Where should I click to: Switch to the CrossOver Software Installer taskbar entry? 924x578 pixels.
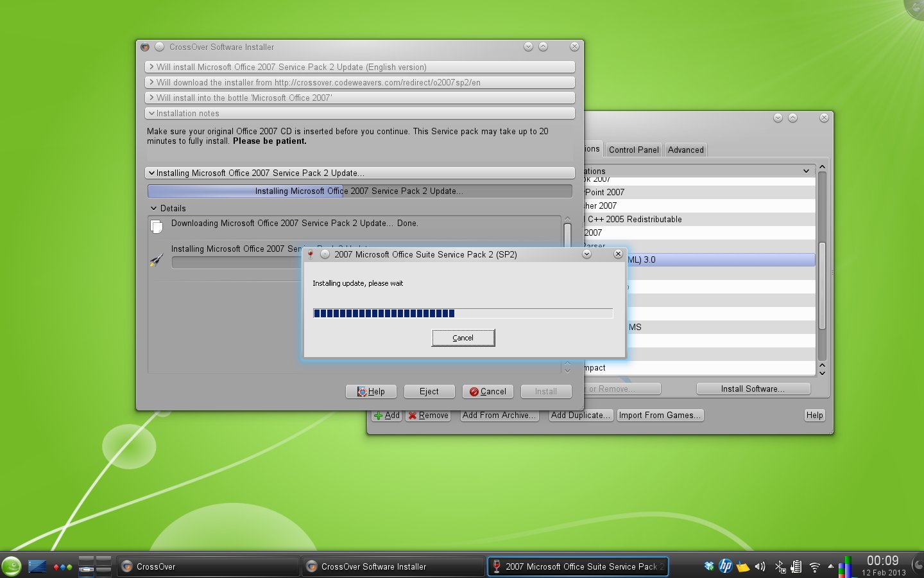click(x=393, y=566)
